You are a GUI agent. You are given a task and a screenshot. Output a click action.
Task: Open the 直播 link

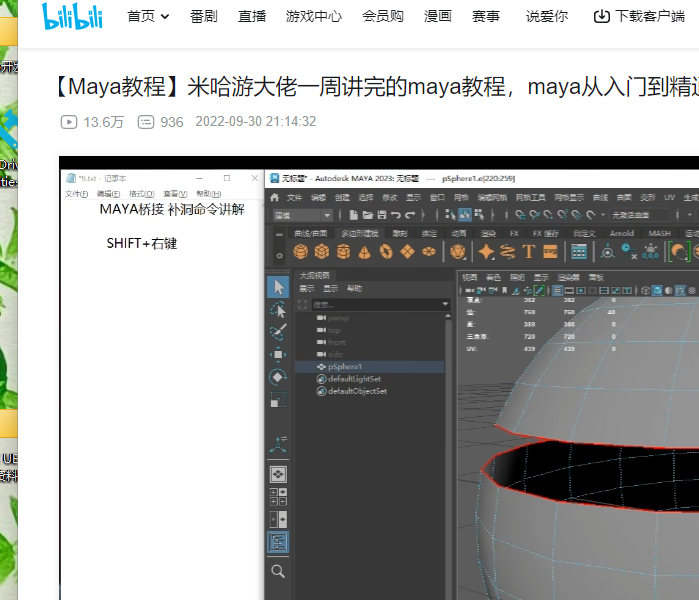click(x=252, y=16)
